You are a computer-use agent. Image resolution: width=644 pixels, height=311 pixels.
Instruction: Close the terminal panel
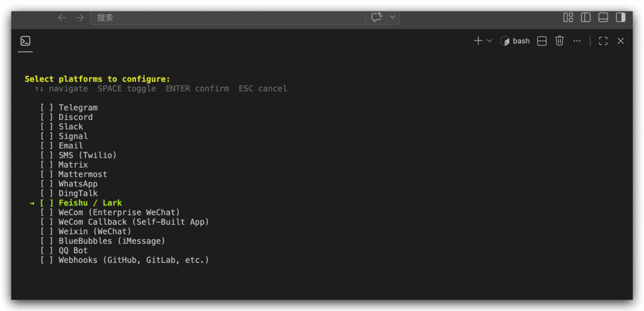[x=621, y=41]
